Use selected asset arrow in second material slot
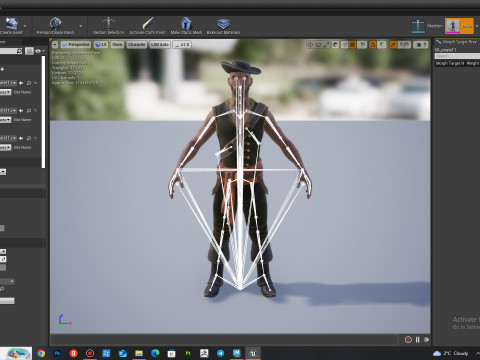Image resolution: width=480 pixels, height=360 pixels. click(21, 110)
